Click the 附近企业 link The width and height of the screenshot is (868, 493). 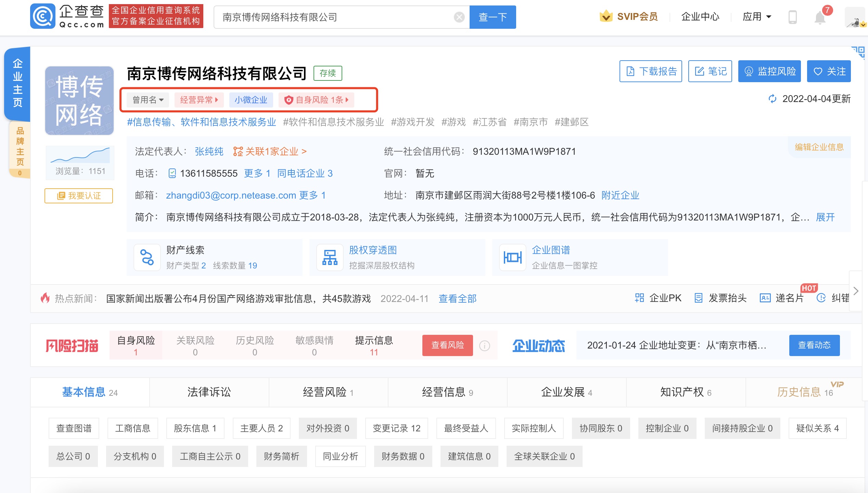pyautogui.click(x=620, y=195)
